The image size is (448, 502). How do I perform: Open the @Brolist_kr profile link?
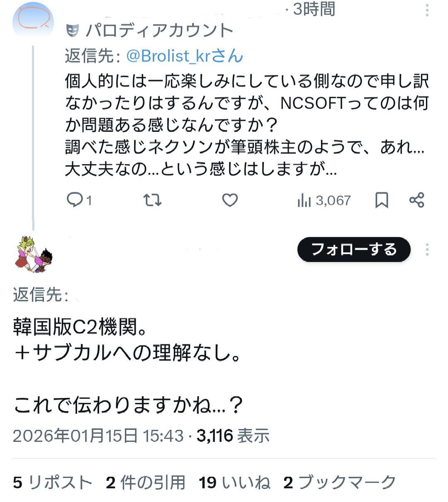[185, 56]
